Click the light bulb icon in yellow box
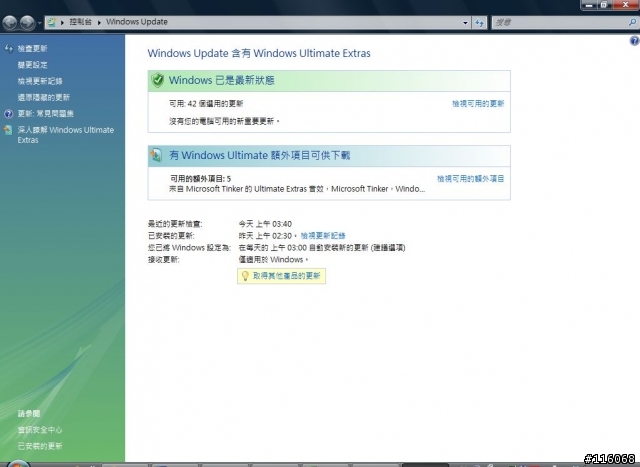640x467 pixels. click(245, 276)
